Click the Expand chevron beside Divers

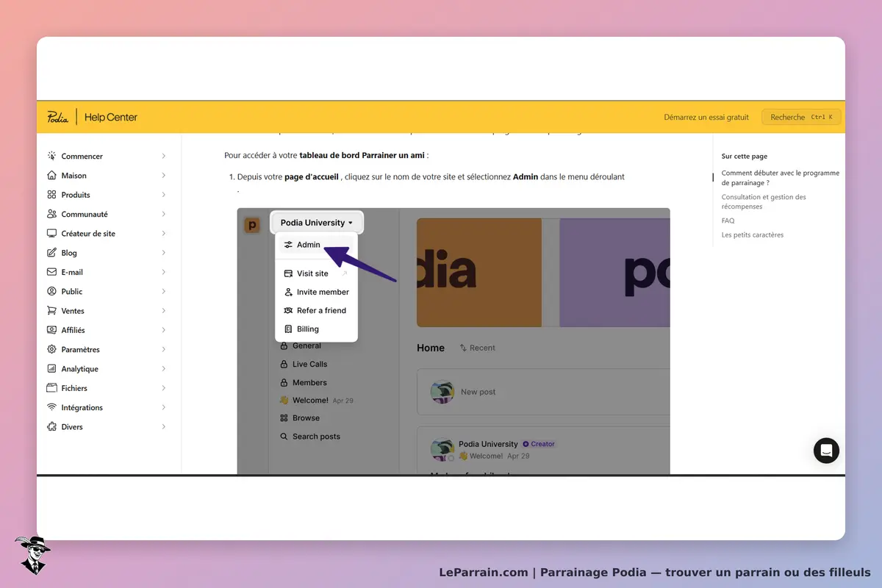coord(164,426)
